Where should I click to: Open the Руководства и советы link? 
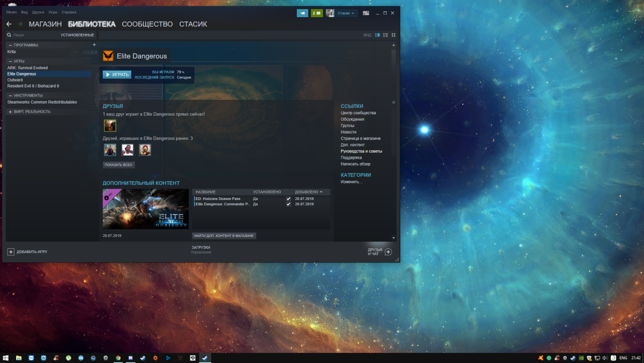pos(362,151)
